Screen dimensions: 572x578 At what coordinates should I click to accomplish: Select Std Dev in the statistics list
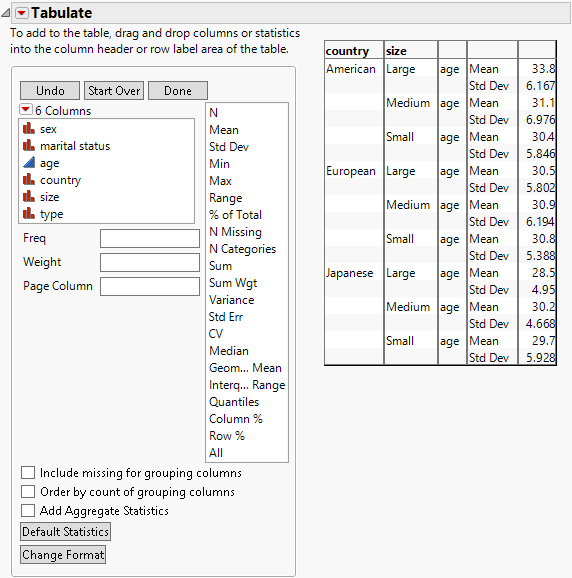point(229,147)
